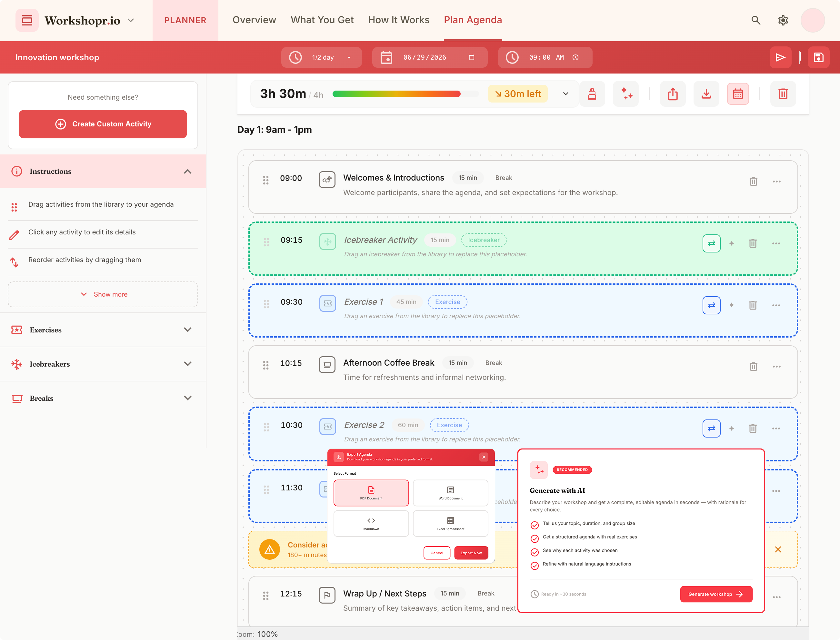840x640 pixels.
Task: Click the sparkle icon on Exercise 1 row
Action: 731,305
